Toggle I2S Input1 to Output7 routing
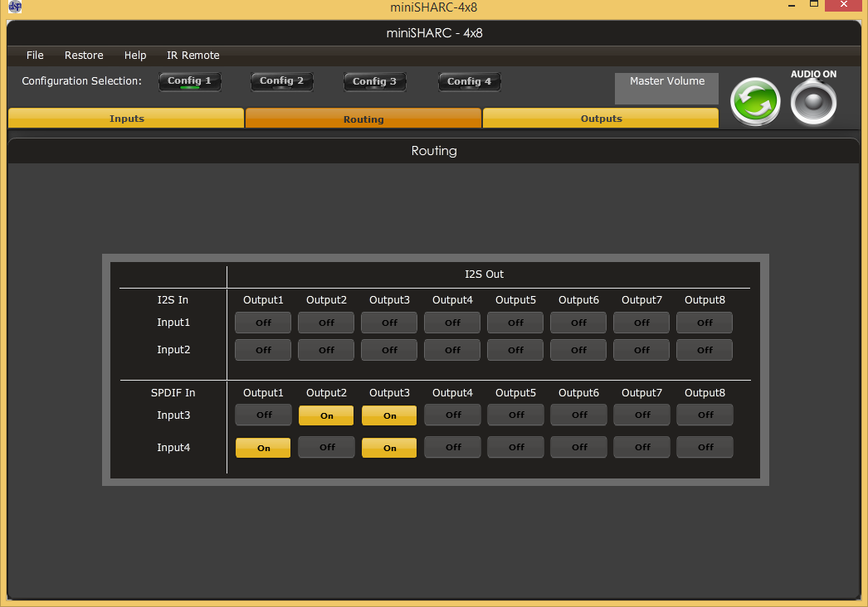Viewport: 868px width, 607px height. [641, 323]
